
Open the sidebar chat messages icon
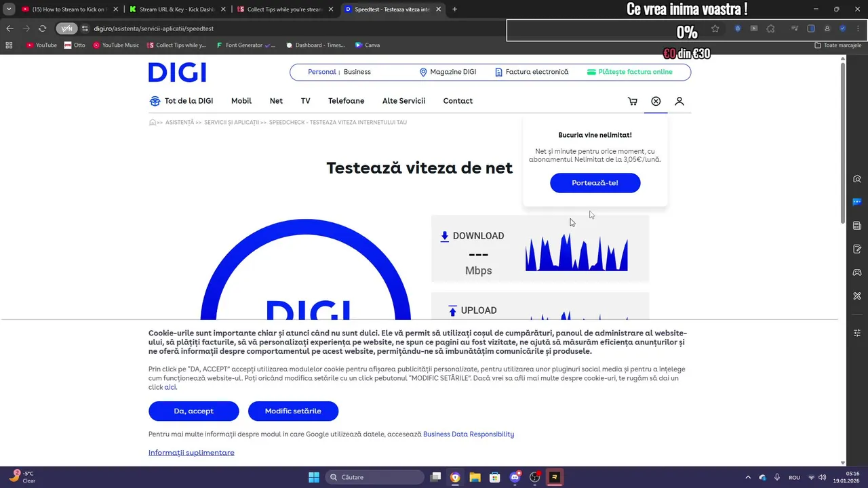[857, 202]
